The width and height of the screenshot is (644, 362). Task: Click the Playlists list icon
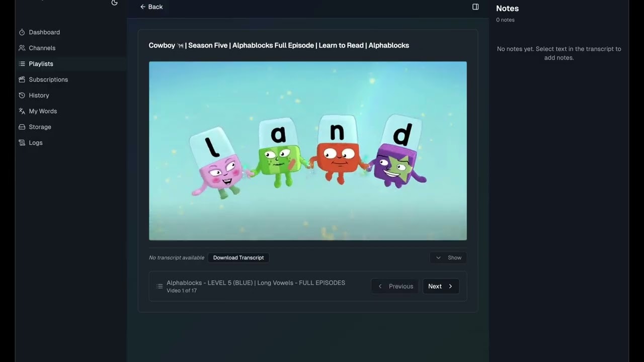tap(21, 63)
